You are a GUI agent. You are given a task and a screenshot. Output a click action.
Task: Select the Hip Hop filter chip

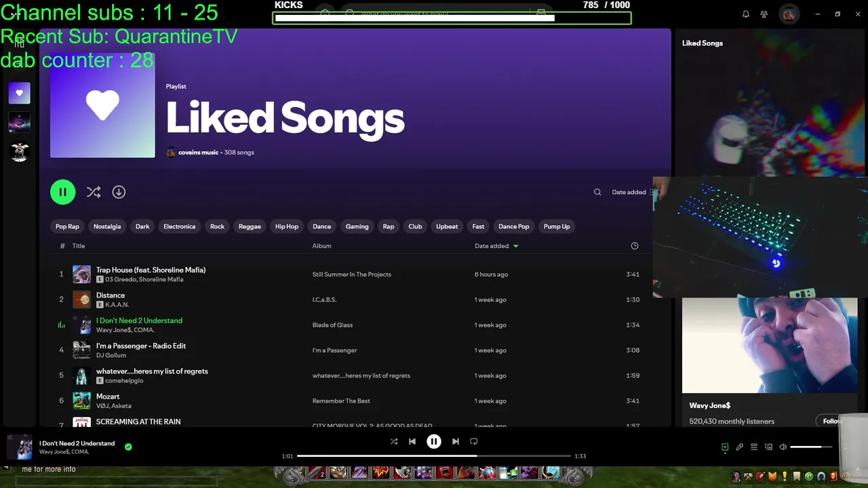coord(287,226)
